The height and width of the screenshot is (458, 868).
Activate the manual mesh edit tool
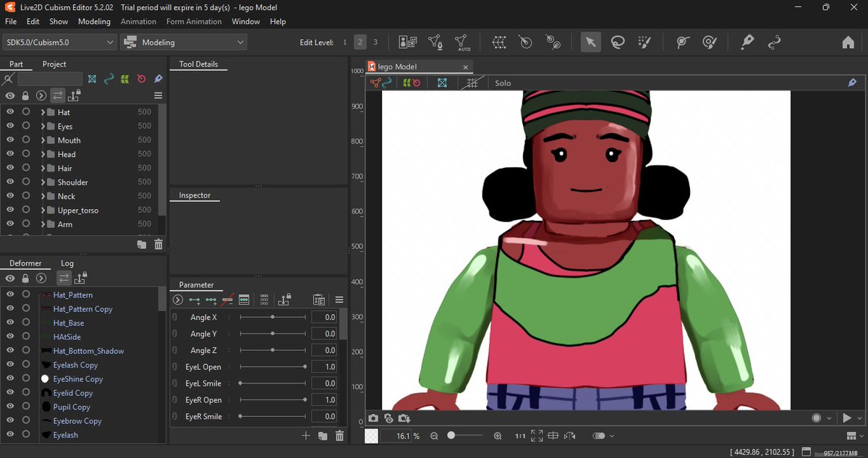435,43
